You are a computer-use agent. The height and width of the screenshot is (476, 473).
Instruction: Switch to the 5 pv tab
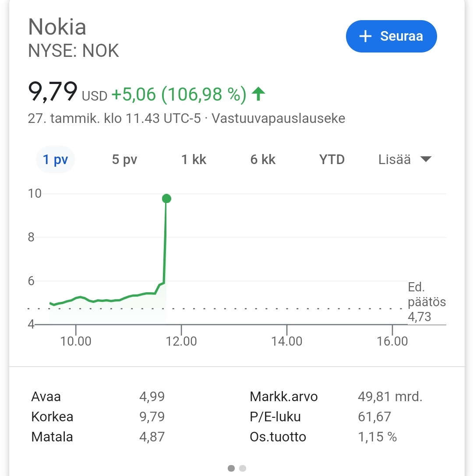(x=125, y=159)
